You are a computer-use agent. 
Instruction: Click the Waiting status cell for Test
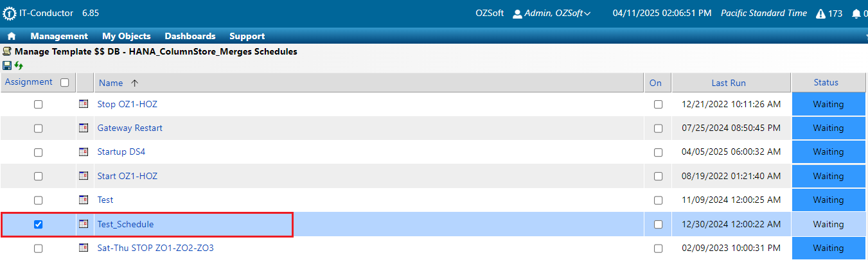(x=828, y=200)
